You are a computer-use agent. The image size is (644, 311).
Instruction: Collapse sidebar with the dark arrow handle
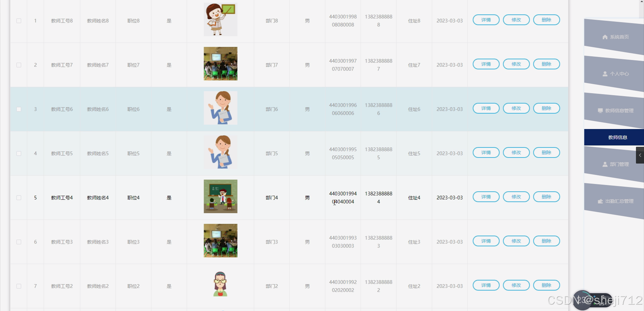[x=640, y=155]
